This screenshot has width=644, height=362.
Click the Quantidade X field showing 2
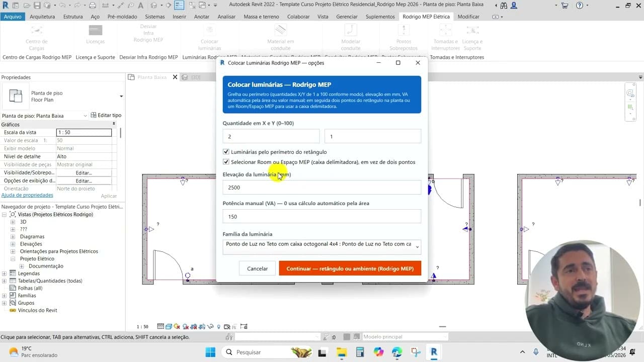[x=271, y=136]
